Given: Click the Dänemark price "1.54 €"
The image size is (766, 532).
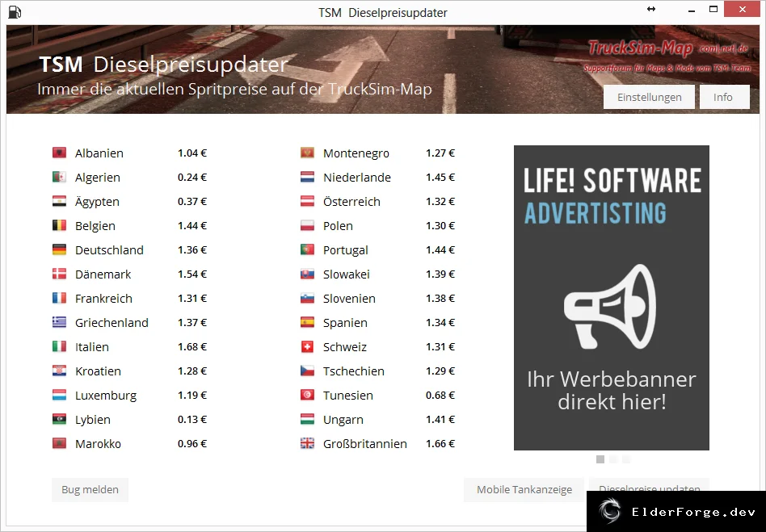Looking at the screenshot, I should pos(192,274).
